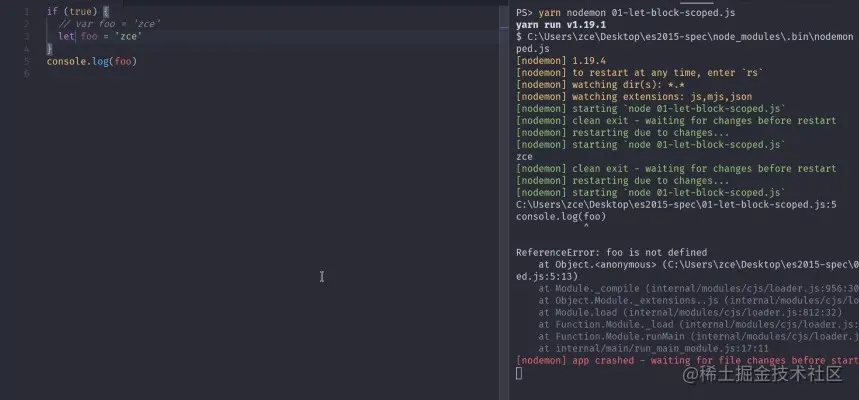Click the terminal cursor prompt box

point(519,373)
